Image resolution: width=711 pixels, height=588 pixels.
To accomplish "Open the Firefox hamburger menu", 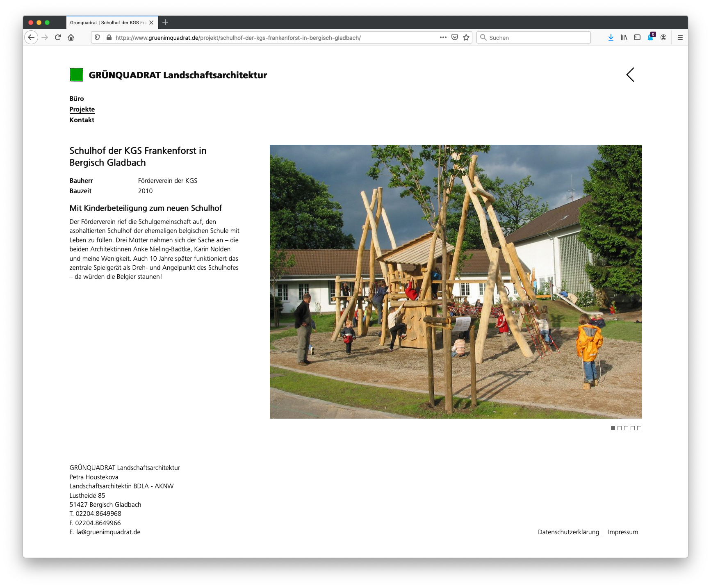I will 680,37.
